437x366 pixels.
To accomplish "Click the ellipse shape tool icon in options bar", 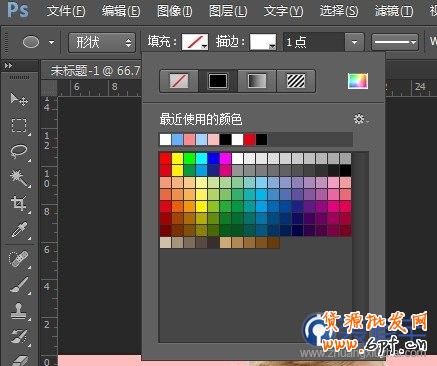I will (x=31, y=42).
